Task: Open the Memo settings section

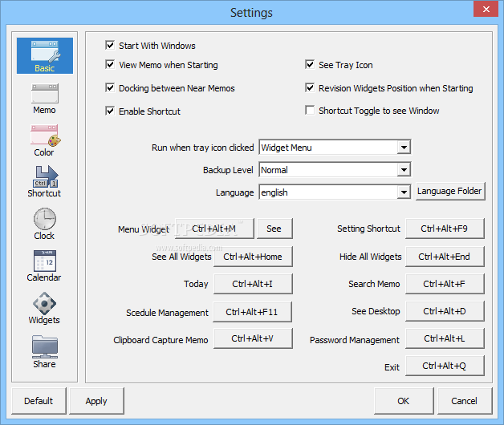Action: point(45,99)
